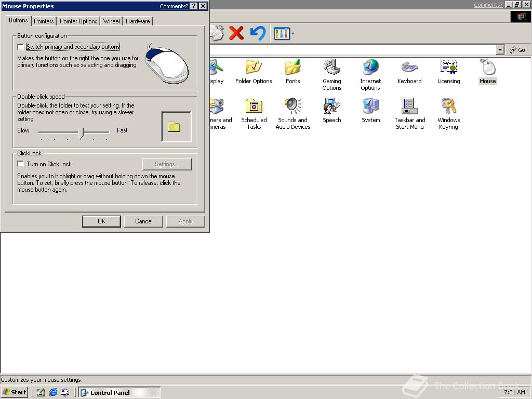This screenshot has height=399, width=532.
Task: Click the mouse illustration image
Action: point(167,63)
